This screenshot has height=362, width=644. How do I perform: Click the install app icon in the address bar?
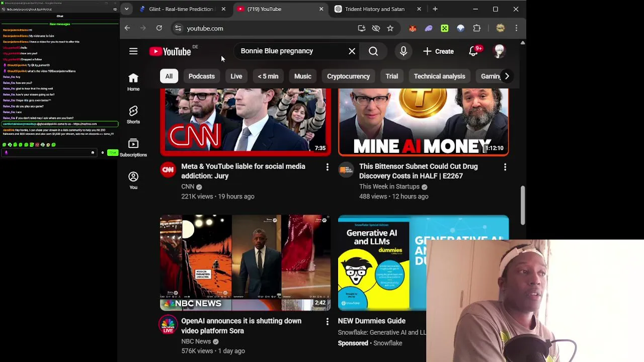click(x=362, y=28)
